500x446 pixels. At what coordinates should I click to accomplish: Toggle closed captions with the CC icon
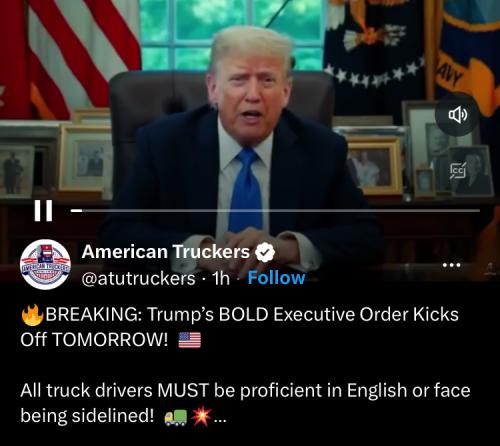point(458,171)
